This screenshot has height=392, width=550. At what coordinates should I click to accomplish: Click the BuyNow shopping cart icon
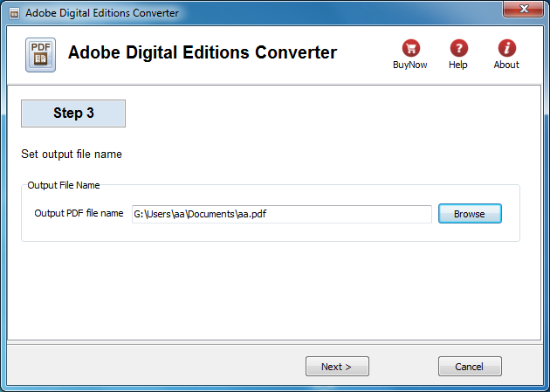click(x=410, y=48)
